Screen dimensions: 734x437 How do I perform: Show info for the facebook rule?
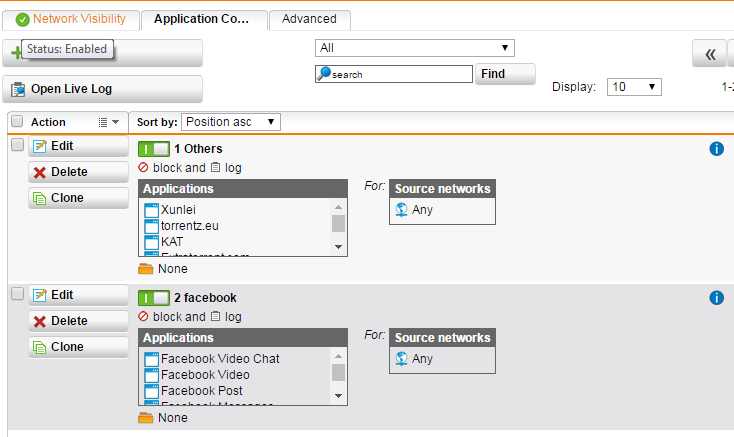[717, 298]
